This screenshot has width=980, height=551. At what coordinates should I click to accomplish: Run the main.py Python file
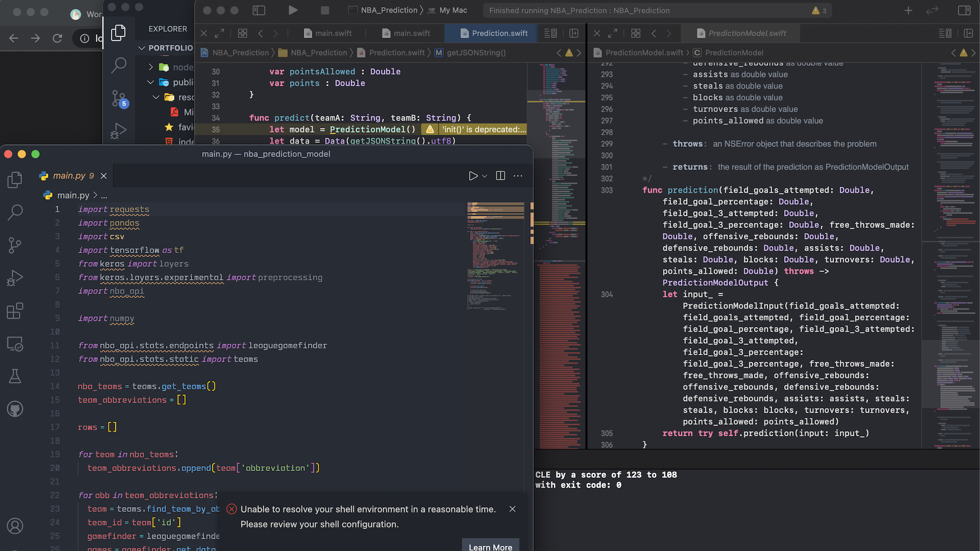(x=473, y=176)
